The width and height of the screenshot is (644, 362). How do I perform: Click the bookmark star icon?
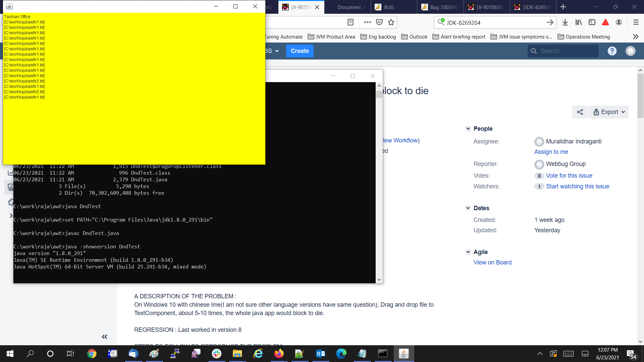[391, 22]
